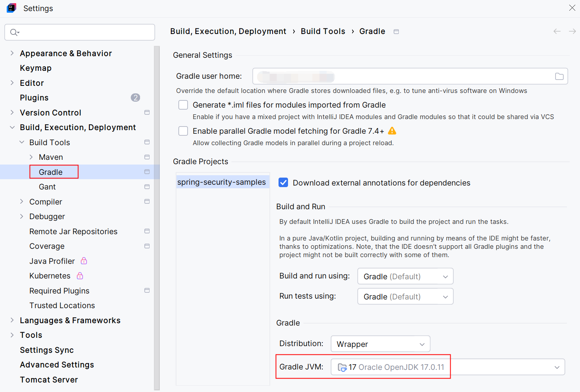
Task: Open Remote Jar Repositories settings
Action: 73,231
